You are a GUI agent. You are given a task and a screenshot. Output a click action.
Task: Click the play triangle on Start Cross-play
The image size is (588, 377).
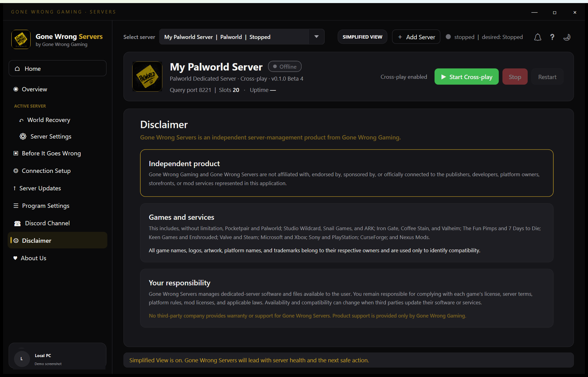[x=443, y=77]
